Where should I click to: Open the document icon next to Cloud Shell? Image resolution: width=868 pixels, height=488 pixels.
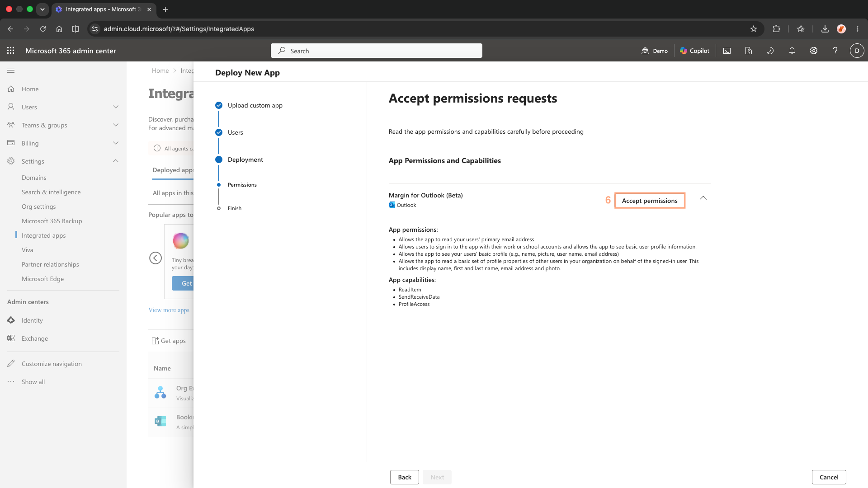[749, 51]
